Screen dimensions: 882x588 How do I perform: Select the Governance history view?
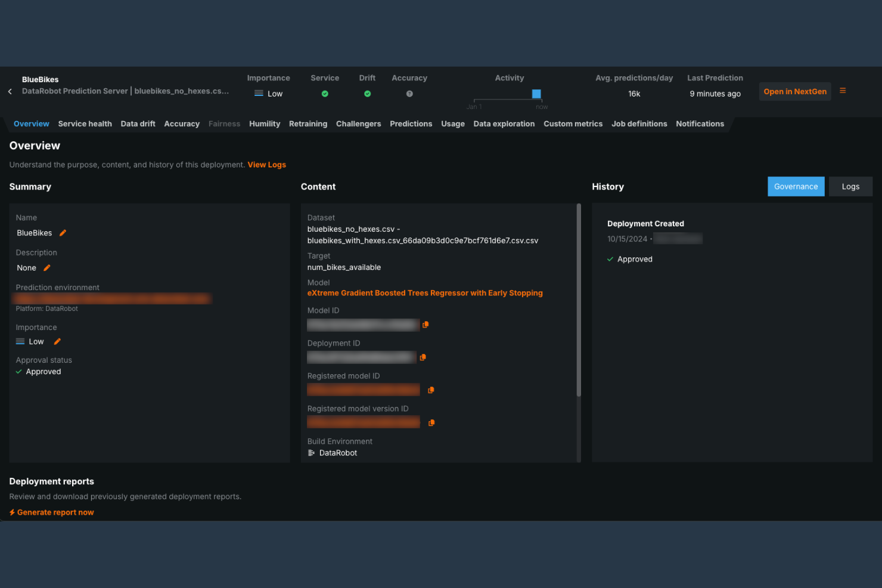pyautogui.click(x=796, y=186)
